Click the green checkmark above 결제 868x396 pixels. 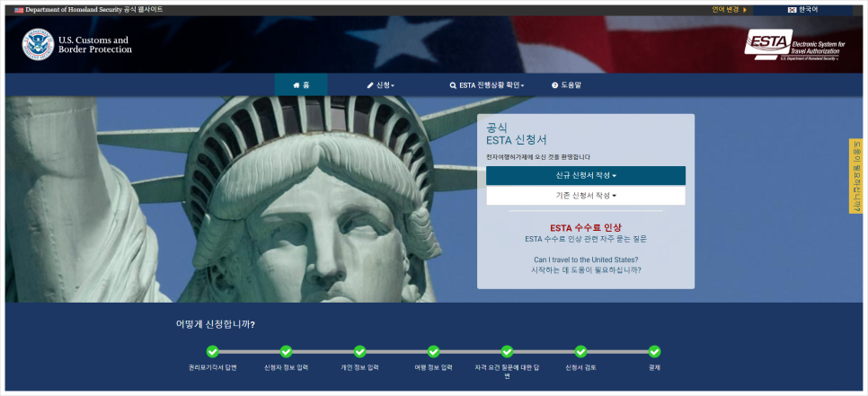(654, 351)
